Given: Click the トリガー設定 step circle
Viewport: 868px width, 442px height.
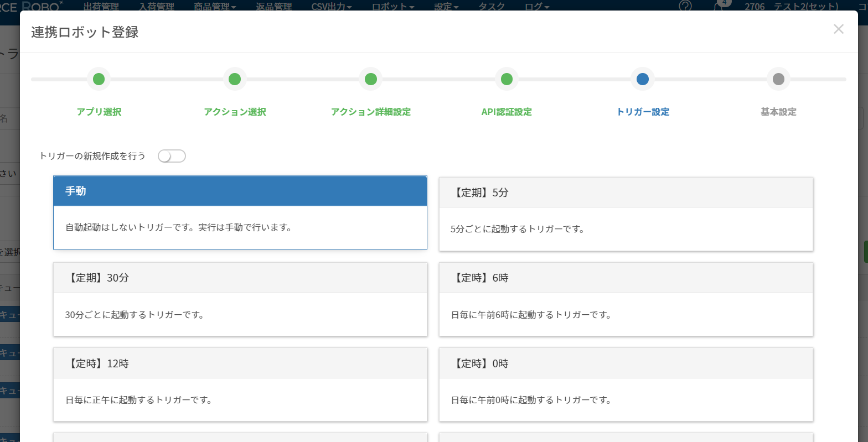Looking at the screenshot, I should (643, 79).
